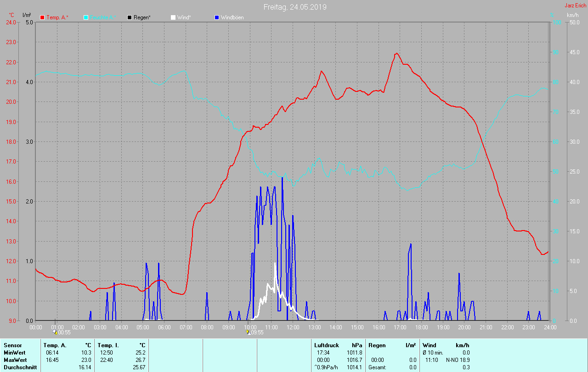Image resolution: width=588 pixels, height=372 pixels.
Task: Click the cyan Feuchte A. legend swatch
Action: tap(86, 17)
